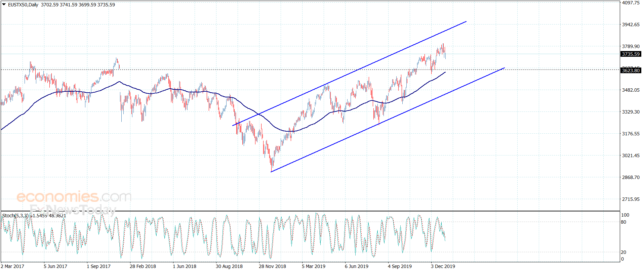
Task: Select the horizontal level tag 3623.80
Action: [631, 70]
